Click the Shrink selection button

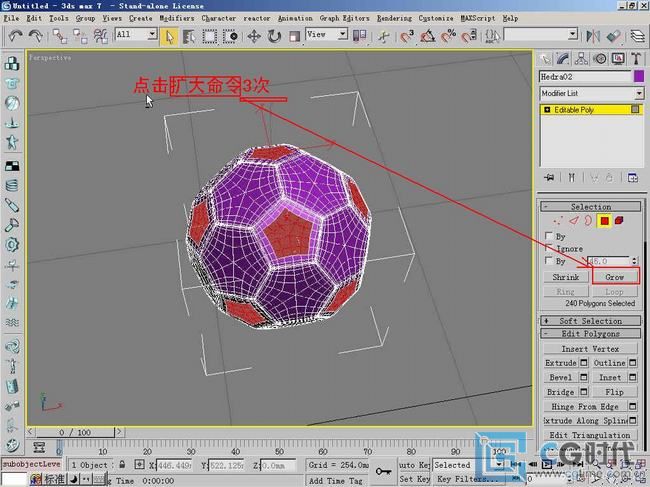pos(566,277)
